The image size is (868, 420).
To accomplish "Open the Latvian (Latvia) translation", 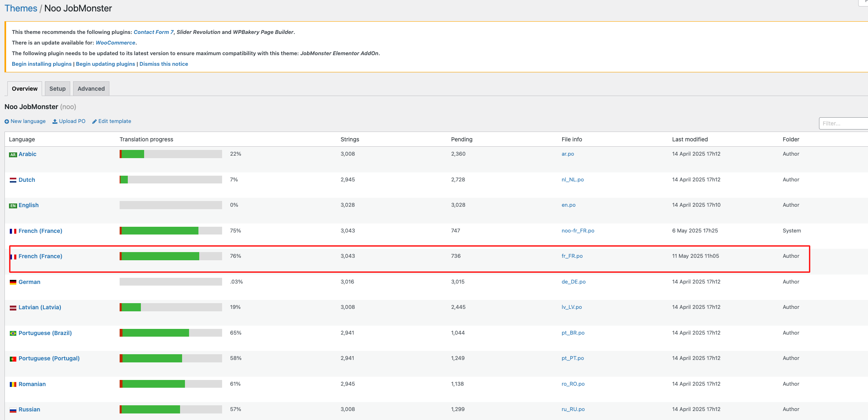I will click(x=40, y=307).
